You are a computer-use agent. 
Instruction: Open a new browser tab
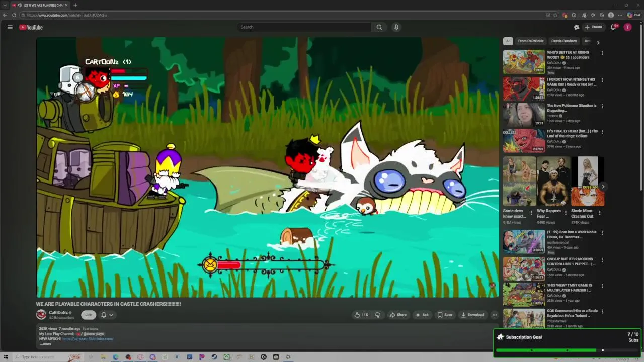click(x=75, y=5)
